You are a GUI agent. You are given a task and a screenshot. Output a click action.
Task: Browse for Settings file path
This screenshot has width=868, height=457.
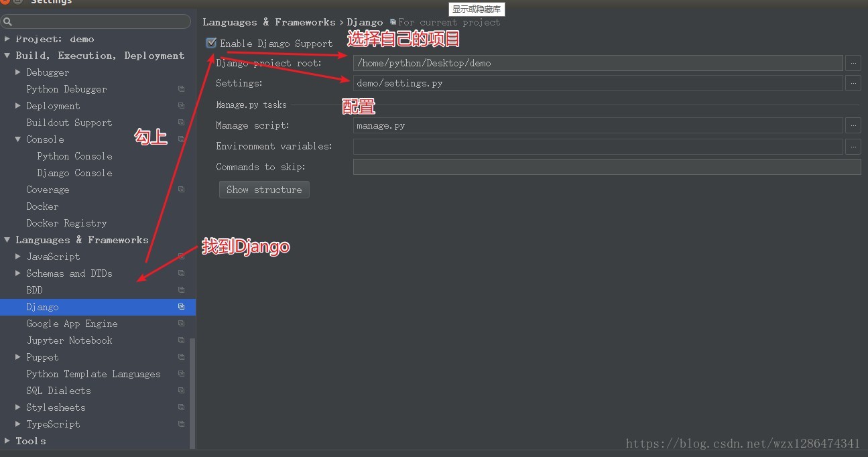[x=853, y=83]
